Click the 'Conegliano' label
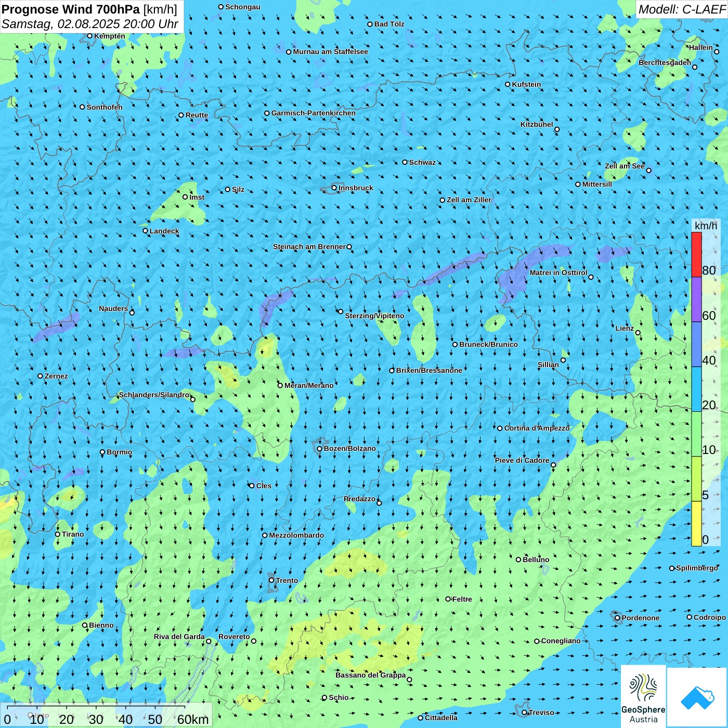Image resolution: width=728 pixels, height=728 pixels. [561, 641]
